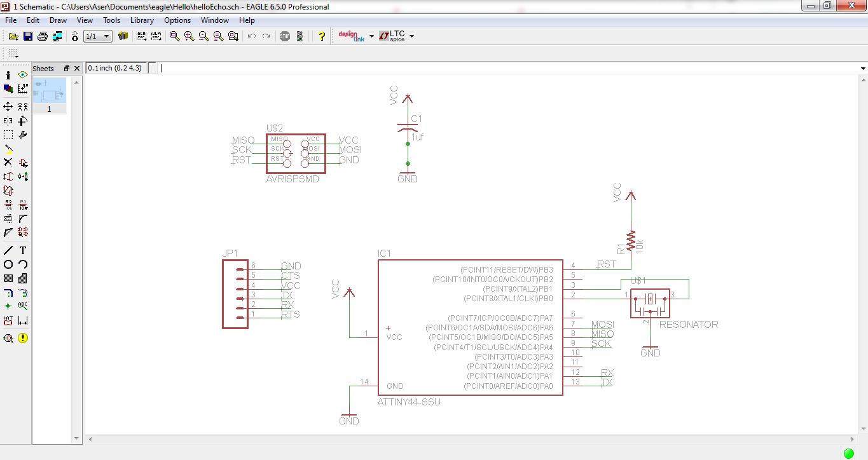Image resolution: width=868 pixels, height=460 pixels.
Task: Expand the LTC spice dropdown arrow
Action: click(412, 36)
